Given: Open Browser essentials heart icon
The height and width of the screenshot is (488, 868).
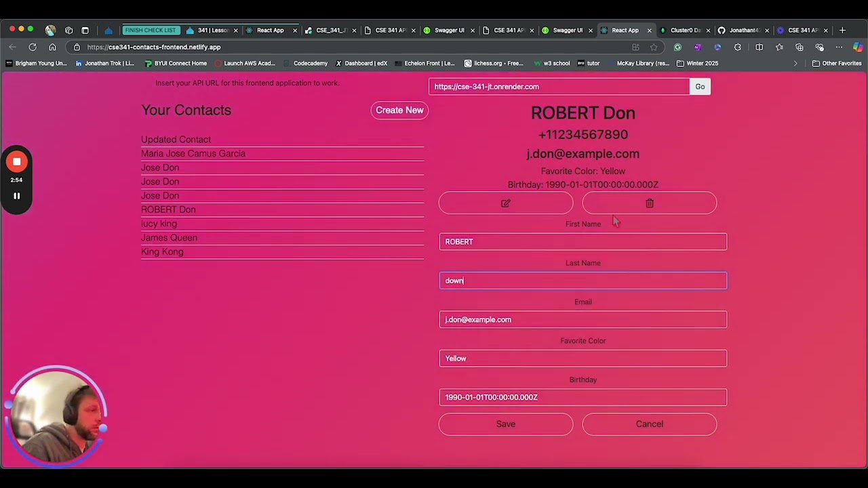Looking at the screenshot, I should pyautogui.click(x=820, y=47).
